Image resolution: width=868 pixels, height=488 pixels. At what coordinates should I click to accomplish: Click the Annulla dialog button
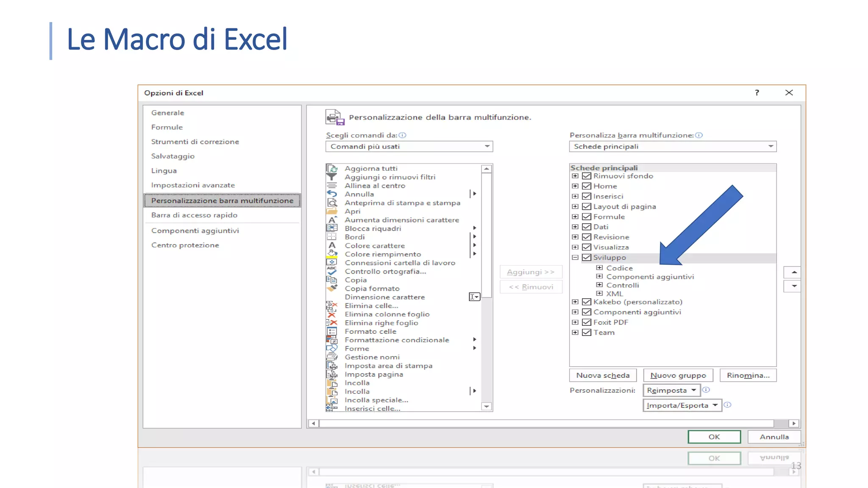click(x=774, y=437)
